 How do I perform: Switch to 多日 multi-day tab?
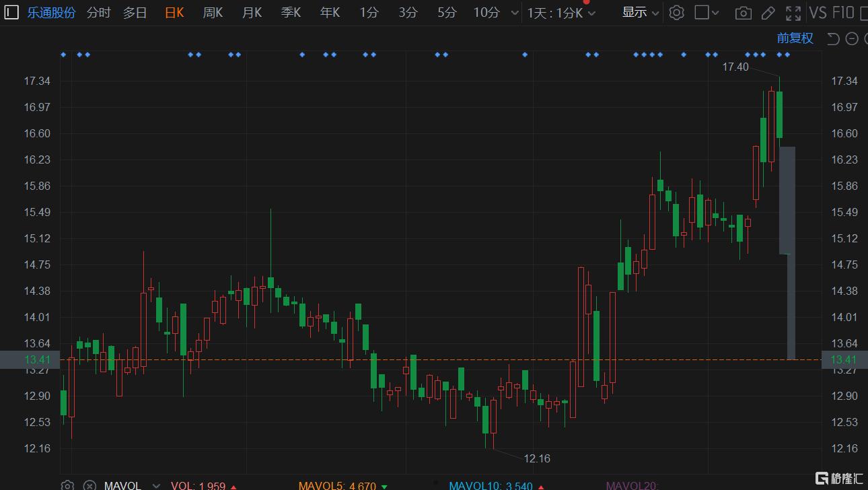[x=135, y=13]
